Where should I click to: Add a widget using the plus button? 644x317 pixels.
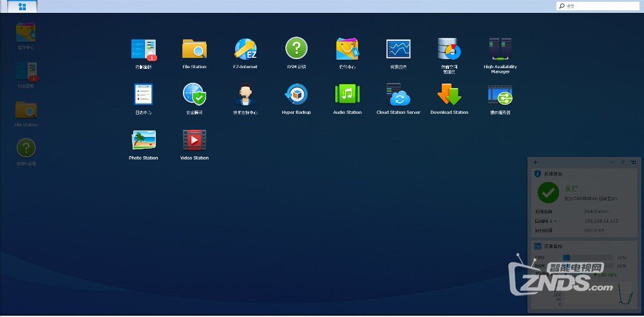click(535, 163)
